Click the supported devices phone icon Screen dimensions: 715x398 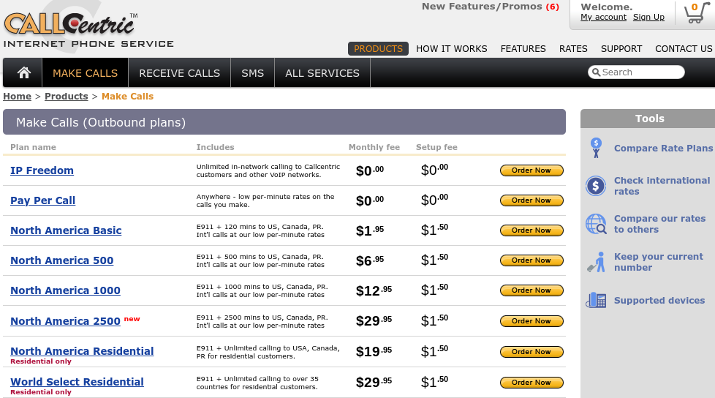596,300
